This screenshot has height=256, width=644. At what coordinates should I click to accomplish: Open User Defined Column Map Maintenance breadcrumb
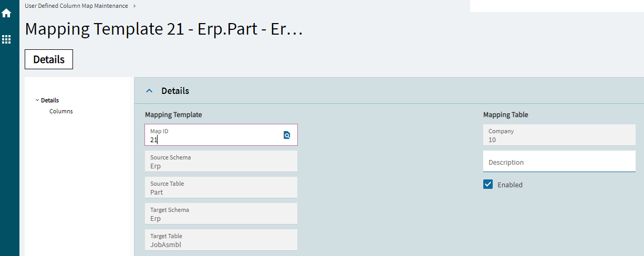76,6
